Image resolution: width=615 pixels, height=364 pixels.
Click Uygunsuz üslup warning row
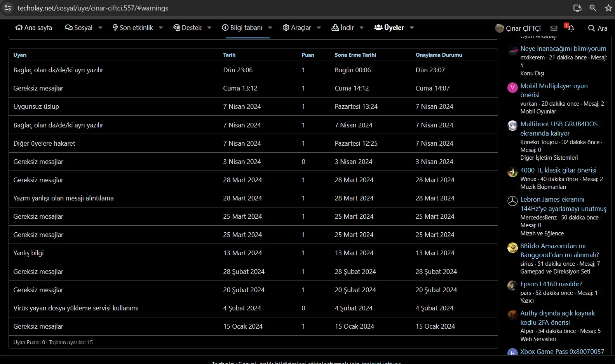[x=253, y=106]
